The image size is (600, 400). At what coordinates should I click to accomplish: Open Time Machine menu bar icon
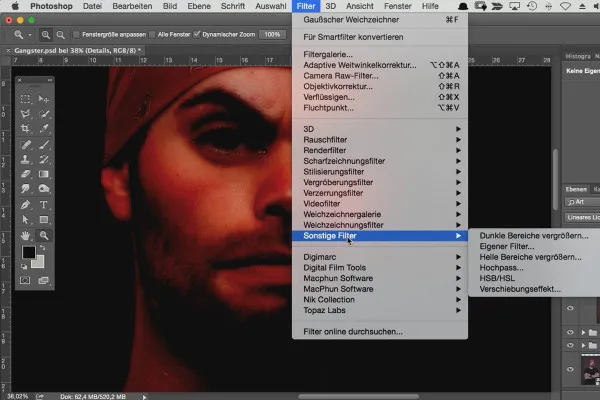[532, 6]
